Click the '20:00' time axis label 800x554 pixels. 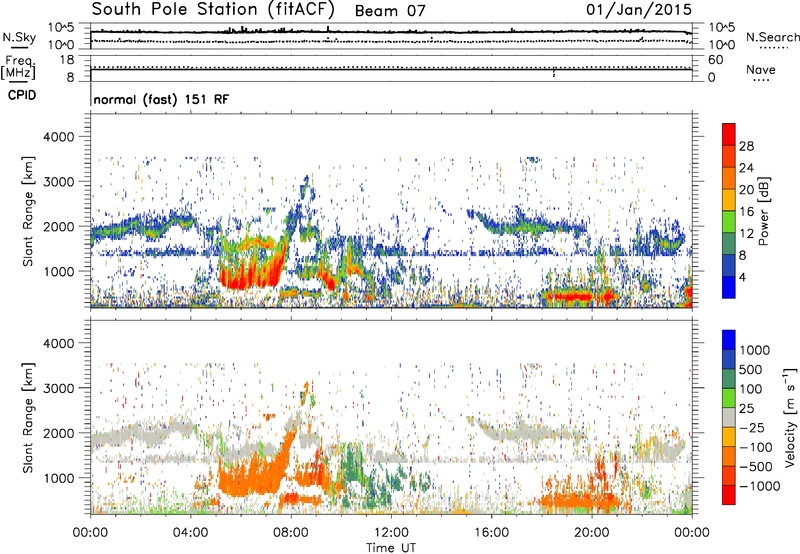coord(592,533)
